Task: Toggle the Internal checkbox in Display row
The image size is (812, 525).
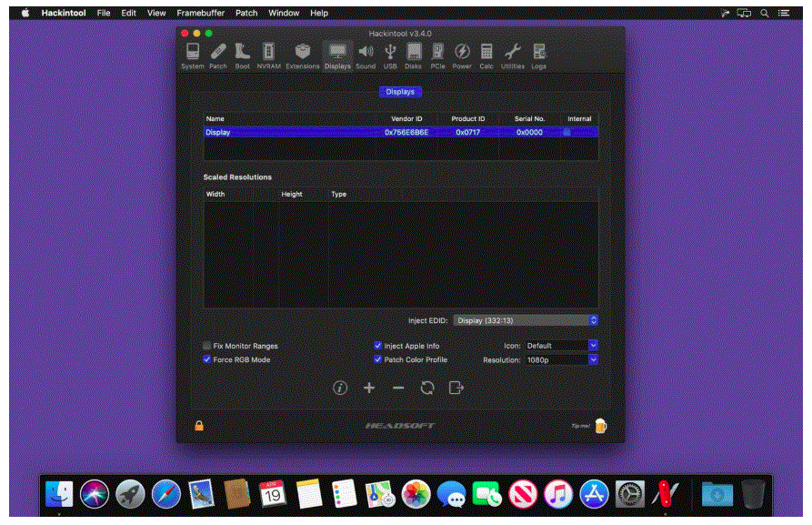Action: [566, 132]
